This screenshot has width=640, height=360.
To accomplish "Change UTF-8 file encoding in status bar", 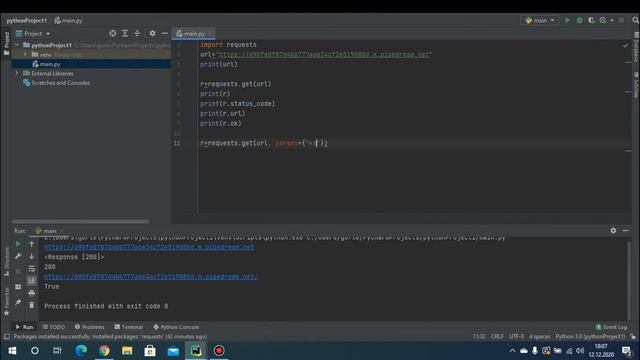I will click(516, 337).
